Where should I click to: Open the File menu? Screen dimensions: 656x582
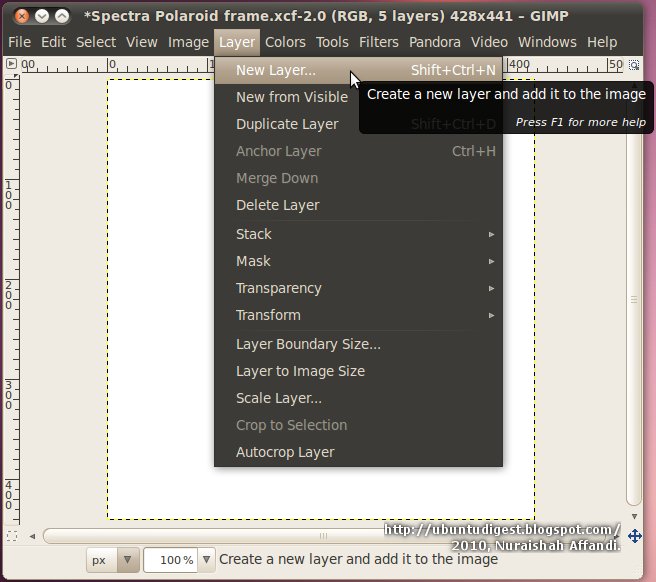19,42
